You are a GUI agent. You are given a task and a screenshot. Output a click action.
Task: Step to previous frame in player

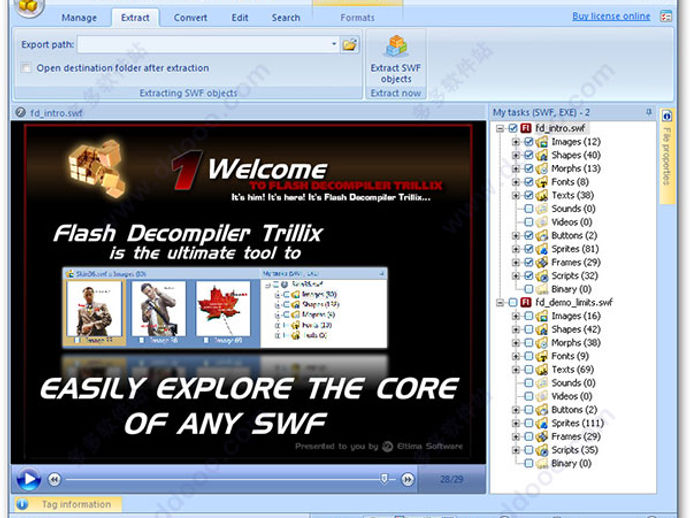coord(55,479)
